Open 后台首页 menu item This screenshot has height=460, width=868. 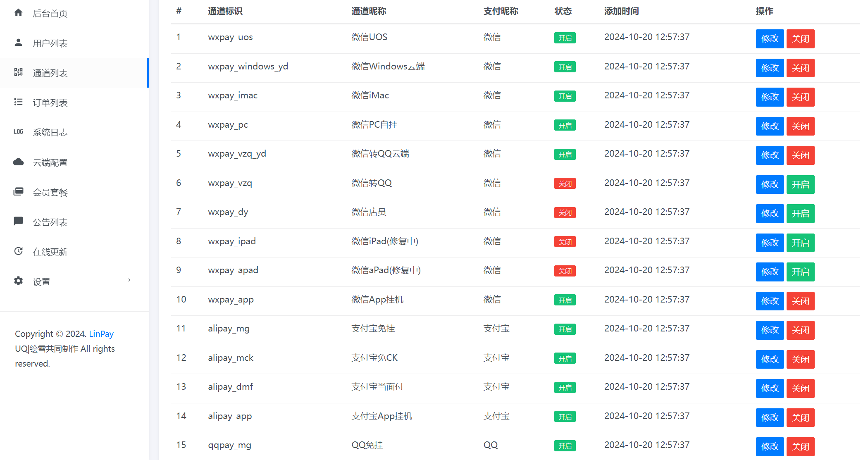[74, 13]
